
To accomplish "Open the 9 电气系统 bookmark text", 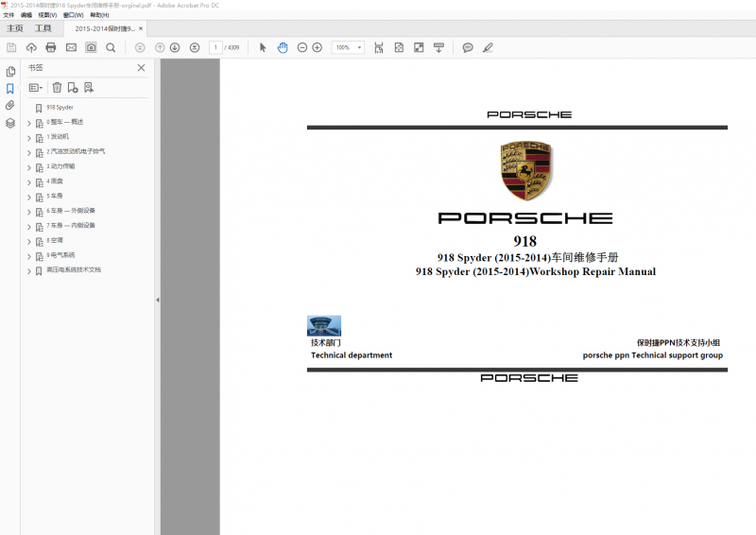I will click(60, 255).
